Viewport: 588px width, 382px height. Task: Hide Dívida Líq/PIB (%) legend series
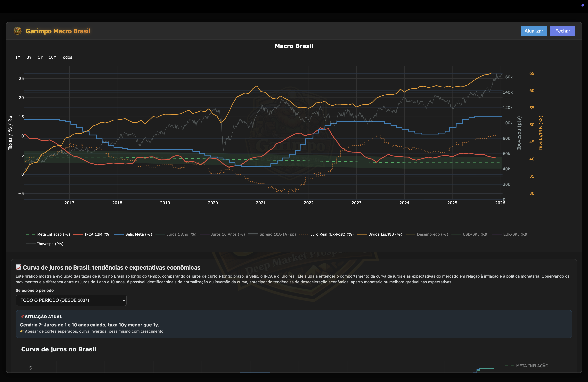click(385, 234)
